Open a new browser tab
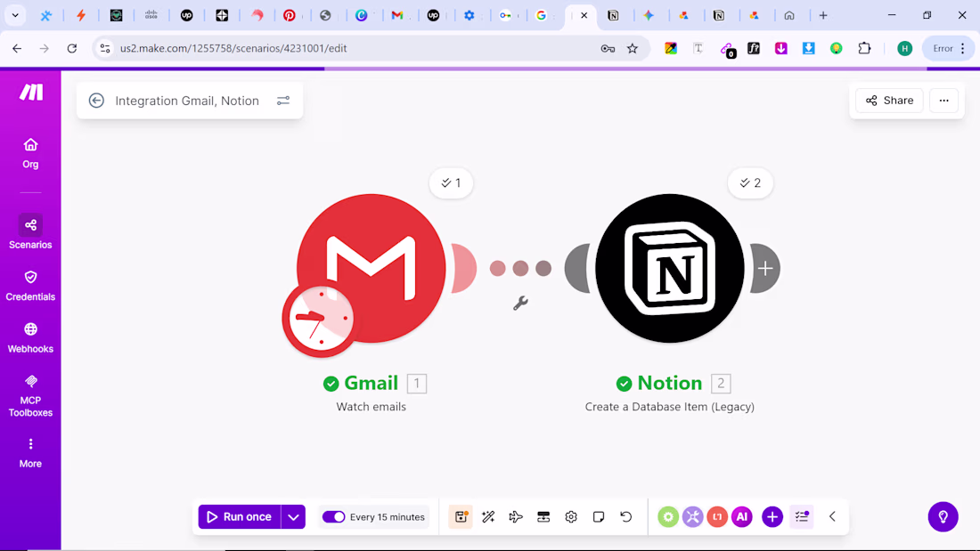The width and height of the screenshot is (980, 551). (x=823, y=16)
